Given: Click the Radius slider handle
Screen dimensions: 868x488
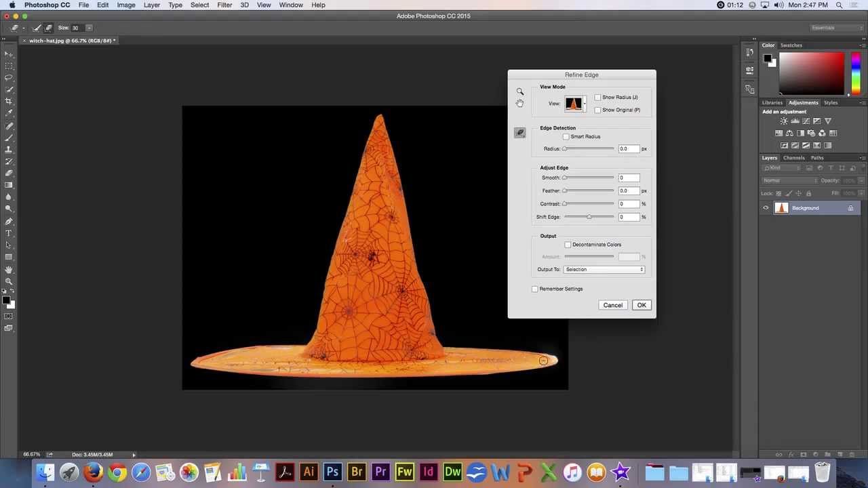Looking at the screenshot, I should pos(564,149).
